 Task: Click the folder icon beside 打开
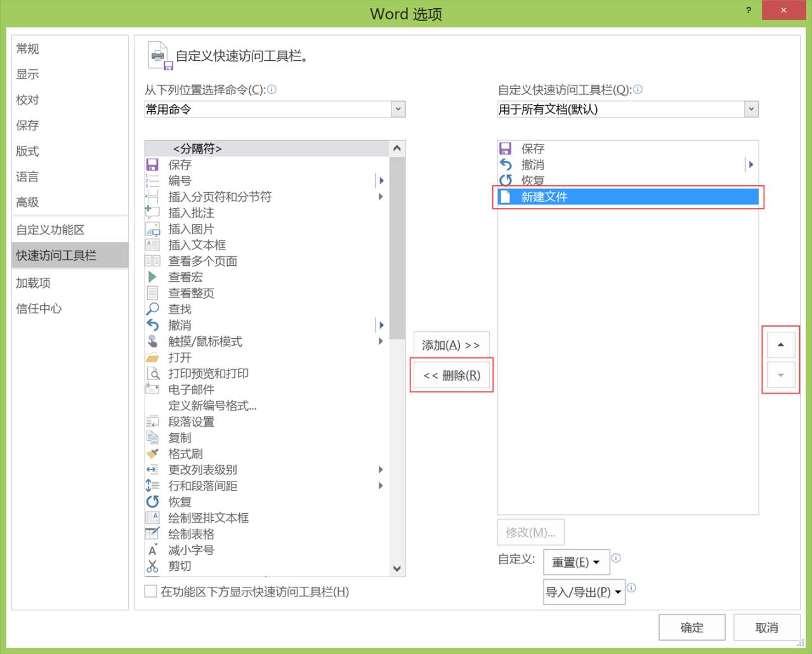point(152,357)
